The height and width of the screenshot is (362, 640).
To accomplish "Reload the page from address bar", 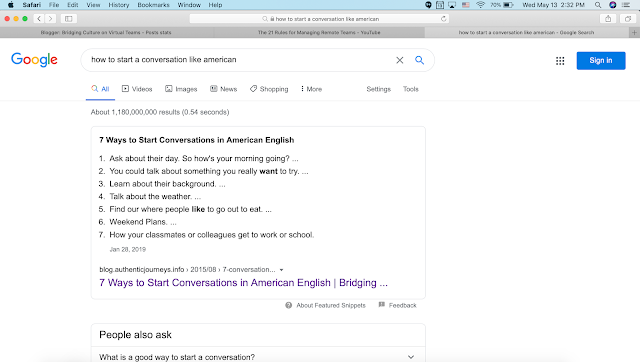I will pyautogui.click(x=443, y=19).
